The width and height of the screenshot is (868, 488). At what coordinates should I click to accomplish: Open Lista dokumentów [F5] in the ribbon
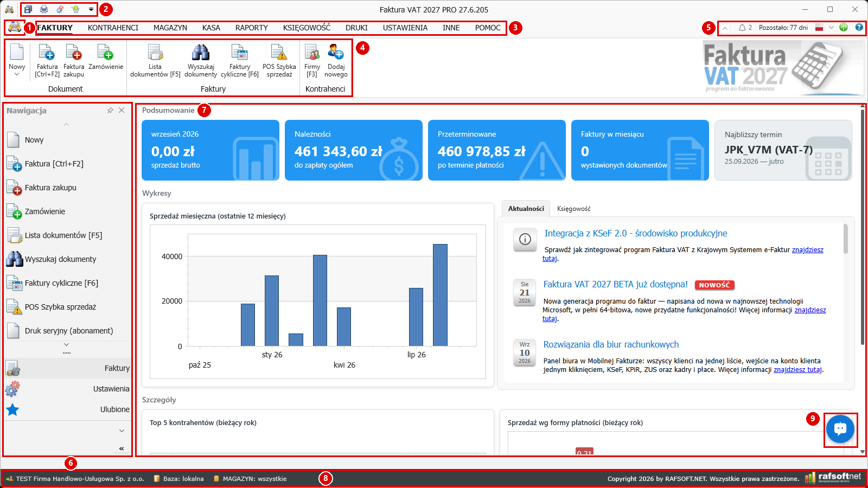(x=155, y=60)
